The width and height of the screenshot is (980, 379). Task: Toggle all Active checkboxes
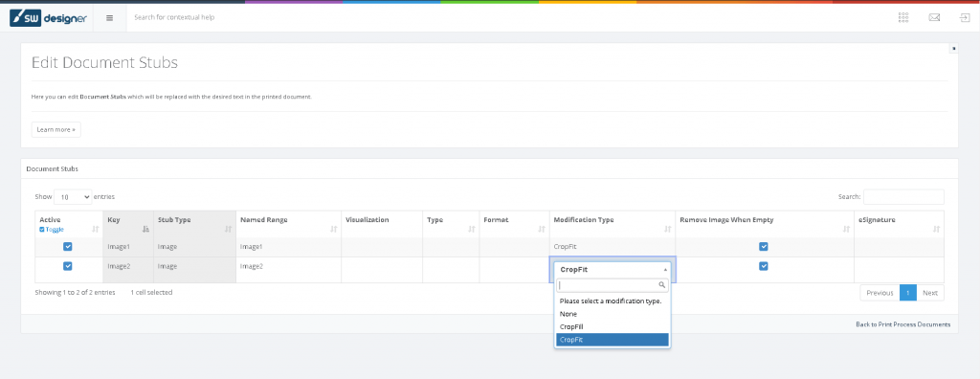pyautogui.click(x=52, y=230)
